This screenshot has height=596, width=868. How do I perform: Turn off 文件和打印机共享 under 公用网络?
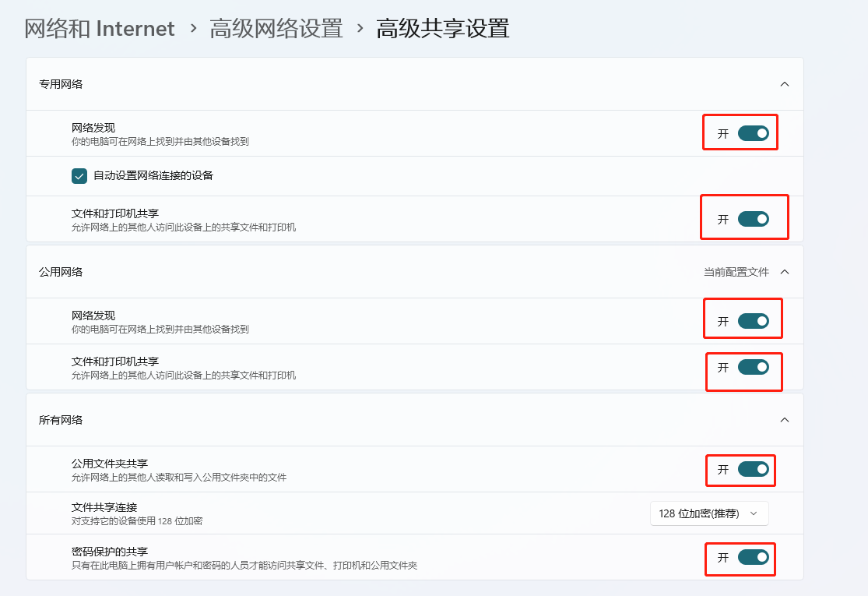[753, 367]
